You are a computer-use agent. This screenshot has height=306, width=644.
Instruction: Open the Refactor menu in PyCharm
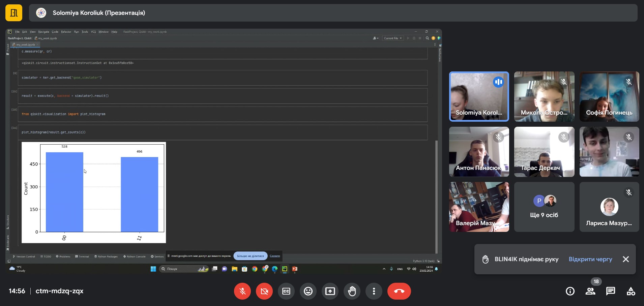66,32
